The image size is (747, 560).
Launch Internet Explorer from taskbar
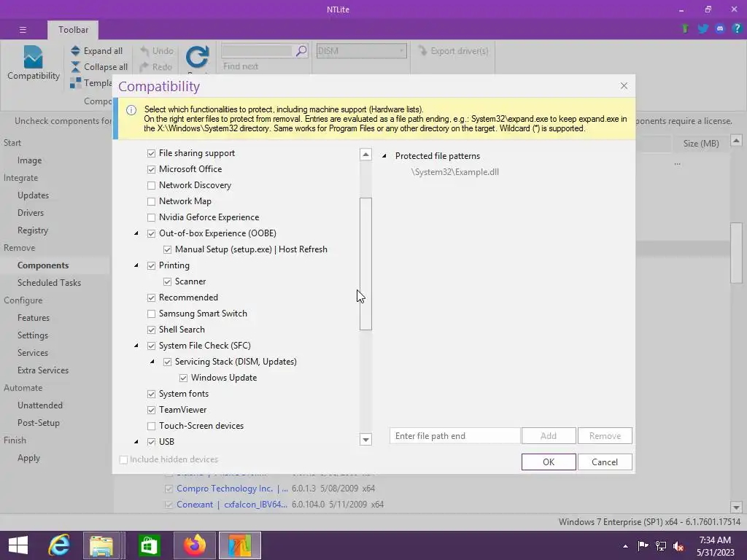(x=59, y=545)
